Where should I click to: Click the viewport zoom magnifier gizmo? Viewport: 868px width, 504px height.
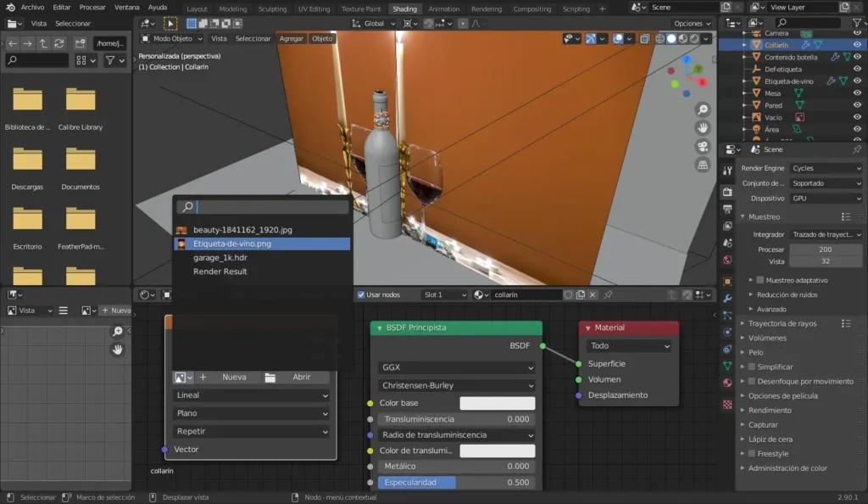coord(703,109)
